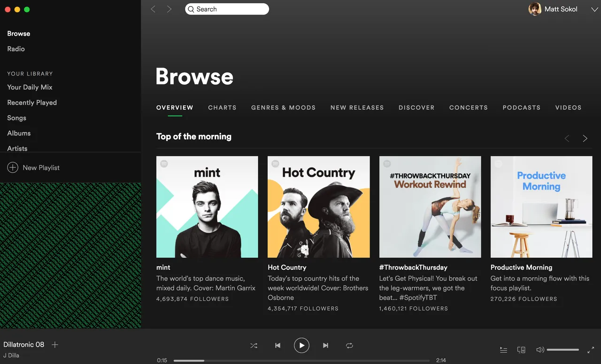
Task: Click the volume slider
Action: (563, 350)
